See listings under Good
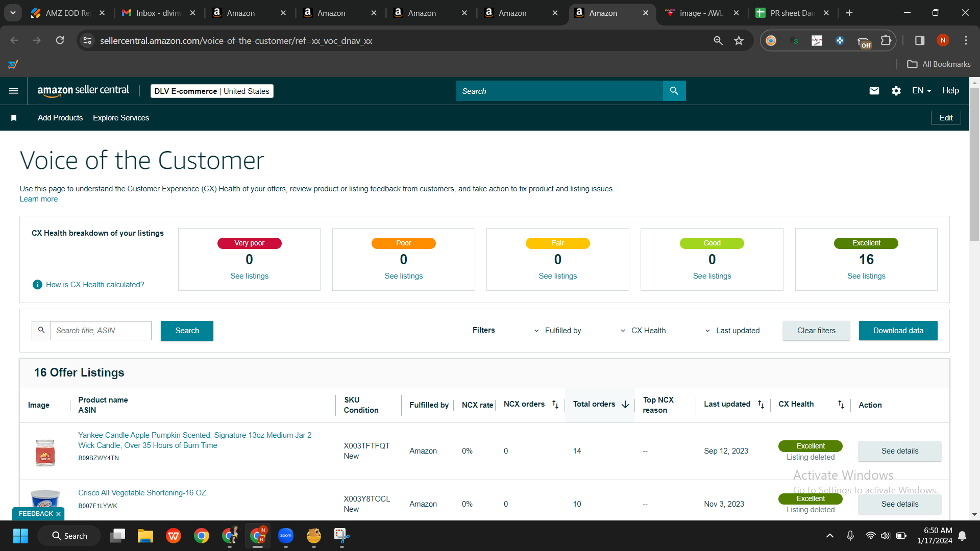The width and height of the screenshot is (980, 551). (x=712, y=276)
